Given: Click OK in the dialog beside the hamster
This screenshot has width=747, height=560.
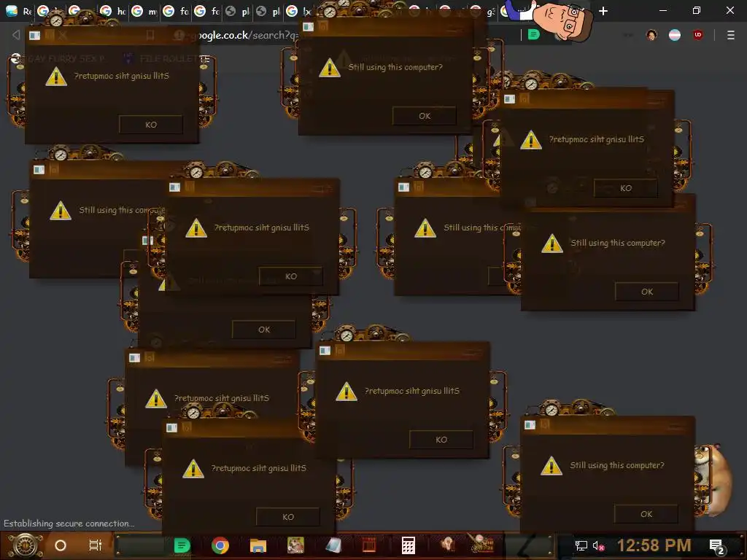Looking at the screenshot, I should (646, 514).
